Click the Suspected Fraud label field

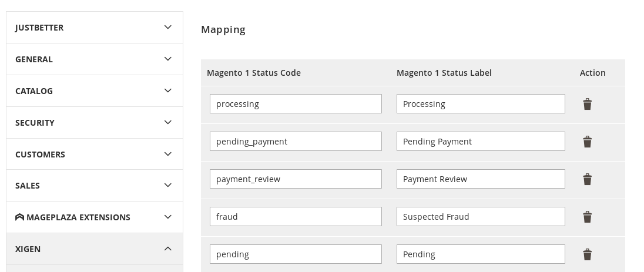click(x=481, y=217)
